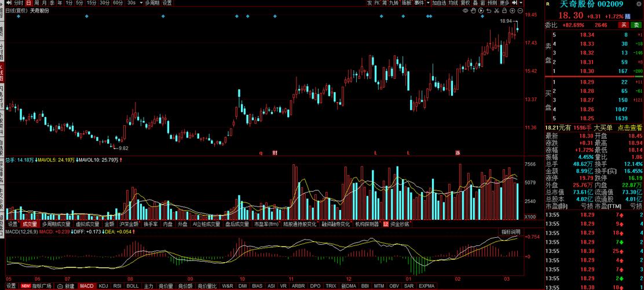Zoom in chart with plus icon

click(512, 10)
